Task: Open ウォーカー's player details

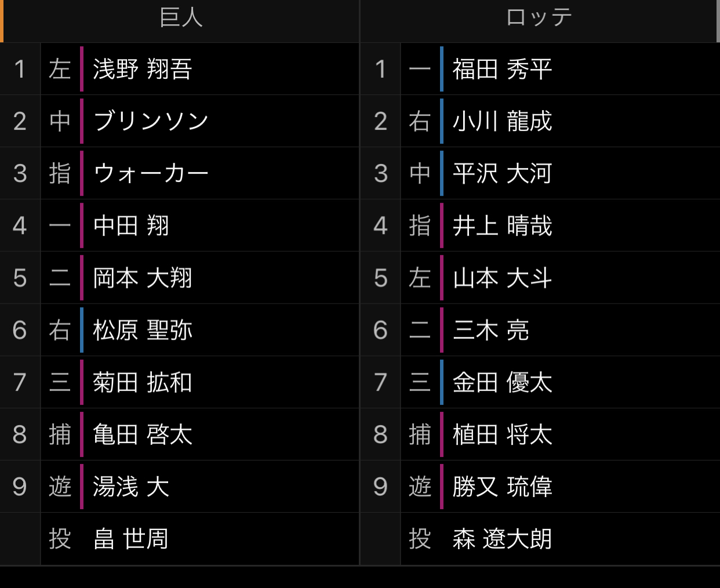Action: [x=151, y=173]
